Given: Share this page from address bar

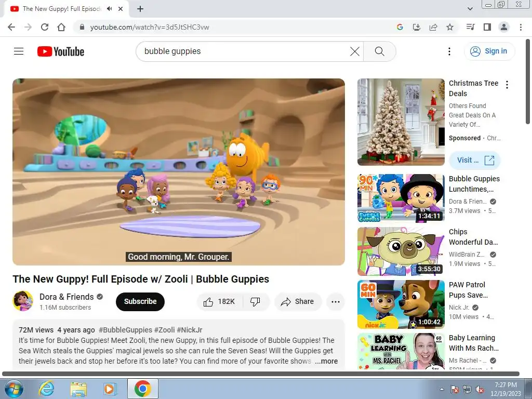Looking at the screenshot, I should pos(433,27).
